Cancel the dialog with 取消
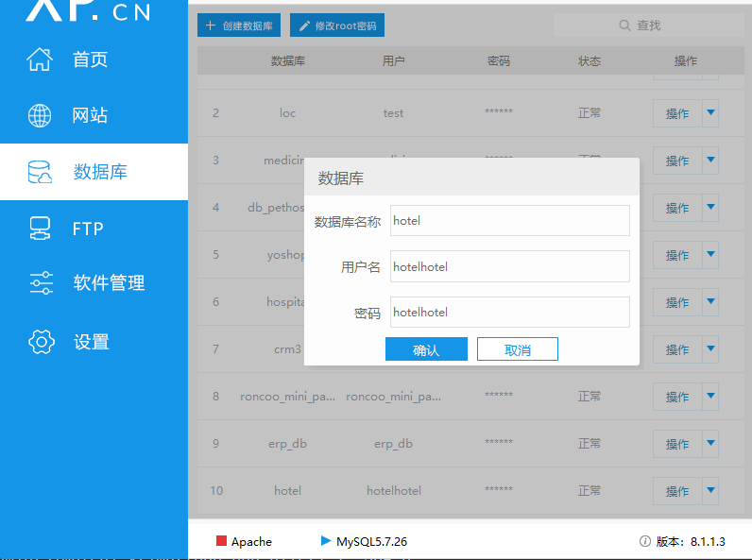The image size is (752, 560). point(518,349)
